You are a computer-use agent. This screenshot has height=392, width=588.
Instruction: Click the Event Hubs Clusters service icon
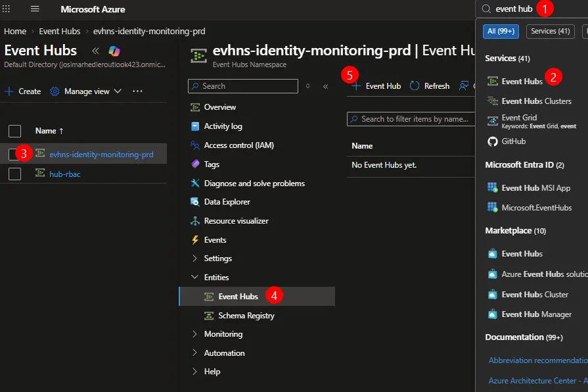click(492, 101)
